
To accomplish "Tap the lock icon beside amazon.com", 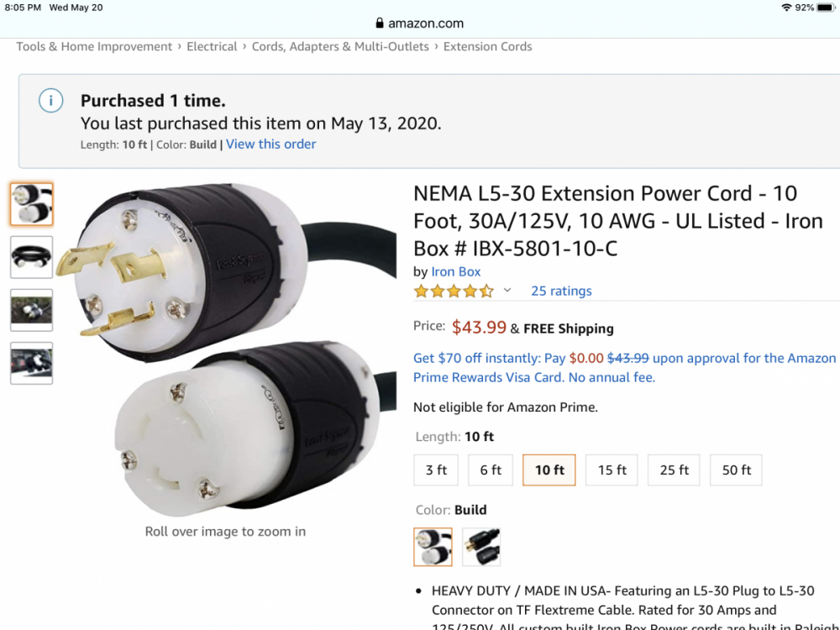I will (380, 24).
